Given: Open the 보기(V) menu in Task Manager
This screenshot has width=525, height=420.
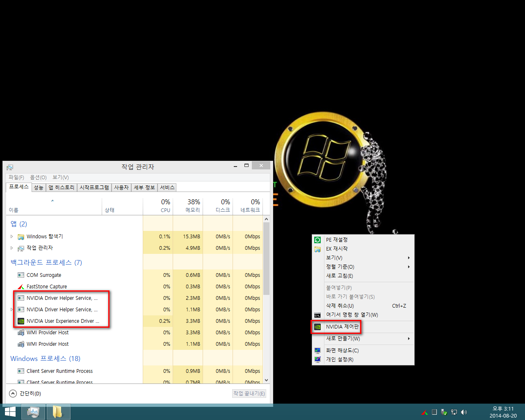Looking at the screenshot, I should click(61, 178).
